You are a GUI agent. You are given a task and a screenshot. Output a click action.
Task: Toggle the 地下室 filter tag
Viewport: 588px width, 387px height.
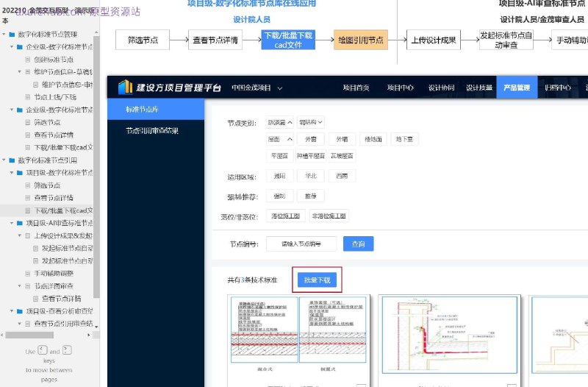click(404, 139)
